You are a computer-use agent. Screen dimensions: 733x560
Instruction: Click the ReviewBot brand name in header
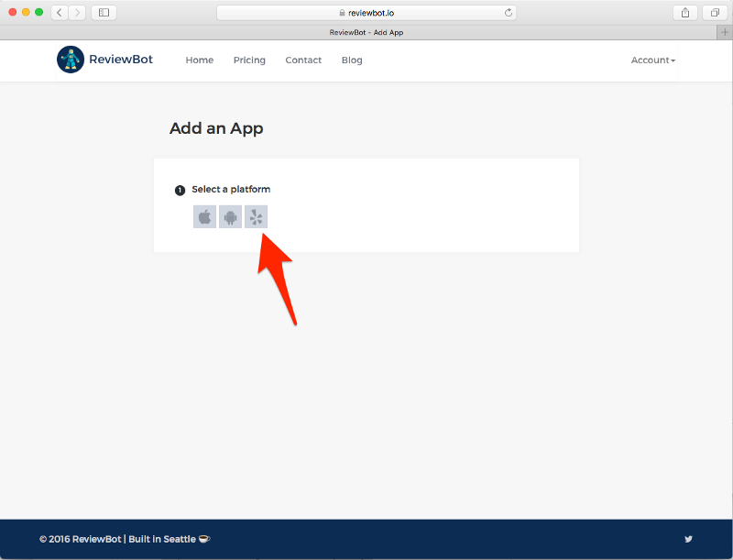coord(121,60)
